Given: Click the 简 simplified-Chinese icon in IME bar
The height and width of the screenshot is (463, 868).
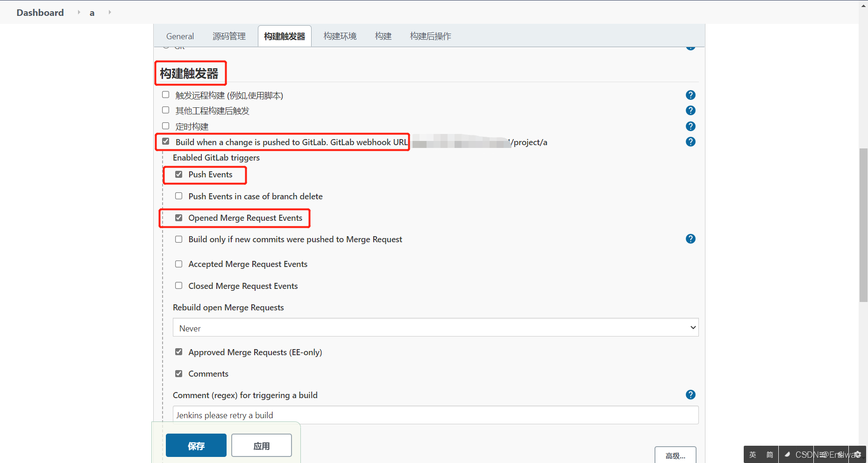Looking at the screenshot, I should [x=769, y=455].
